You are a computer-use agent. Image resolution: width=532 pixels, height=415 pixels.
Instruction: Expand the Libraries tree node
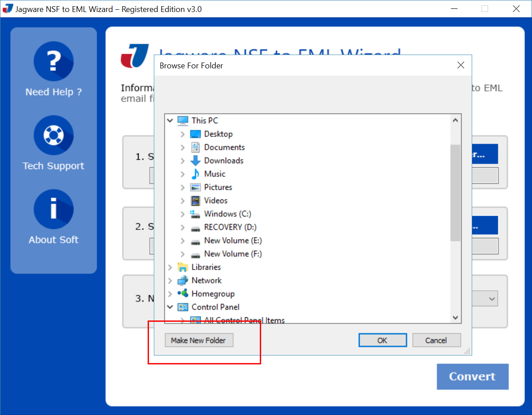pyautogui.click(x=170, y=267)
